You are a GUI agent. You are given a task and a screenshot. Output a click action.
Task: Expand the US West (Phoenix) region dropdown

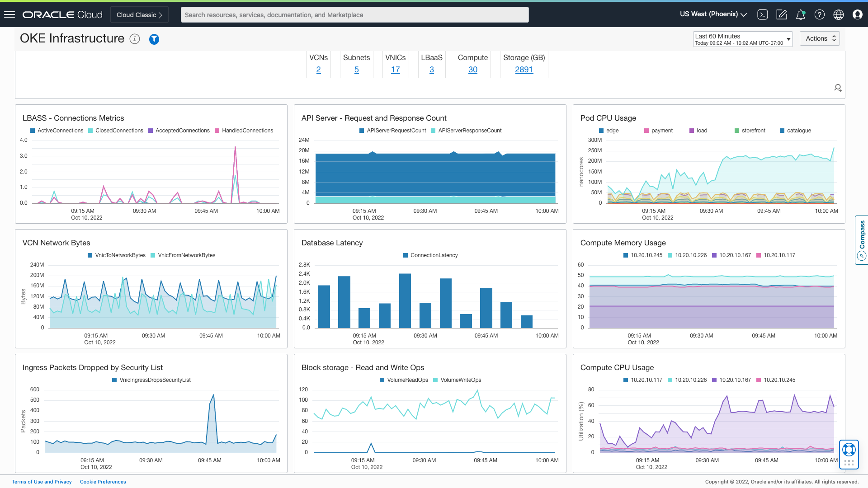(x=713, y=14)
